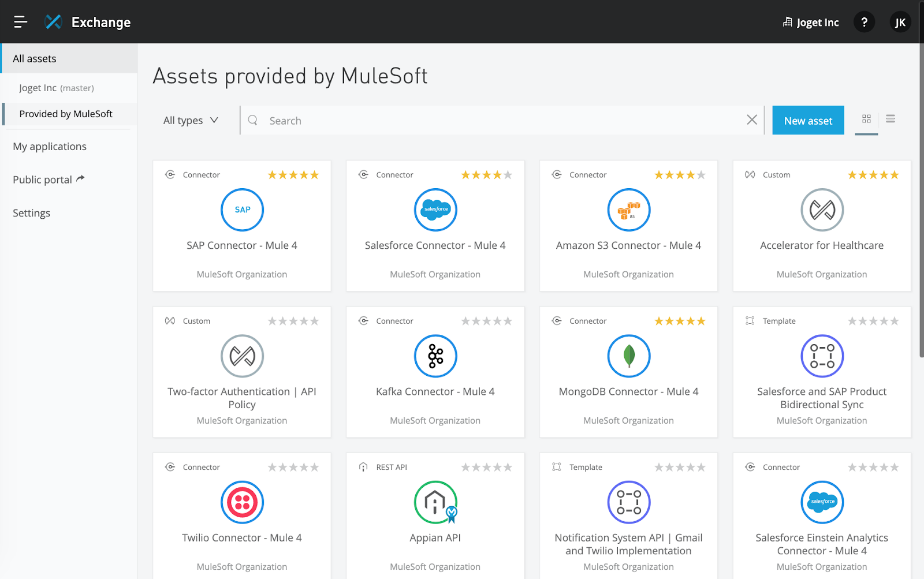Viewport: 924px width, 579px height.
Task: Open Settings in the sidebar
Action: [31, 213]
